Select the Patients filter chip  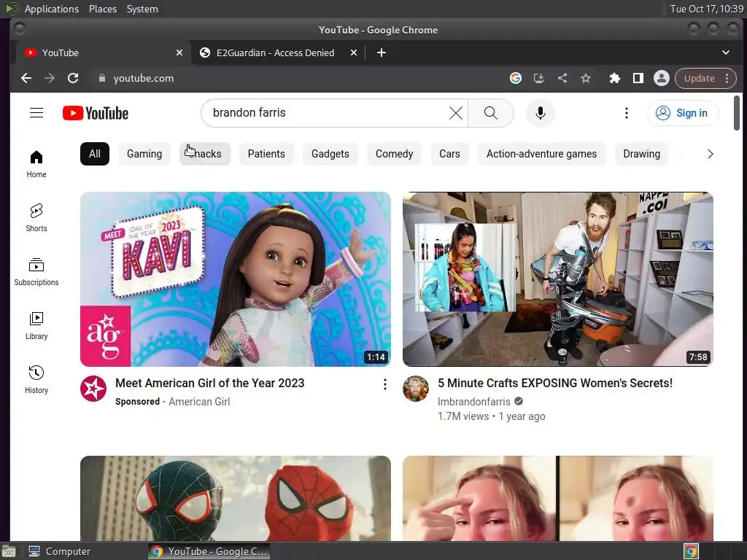[x=266, y=154]
